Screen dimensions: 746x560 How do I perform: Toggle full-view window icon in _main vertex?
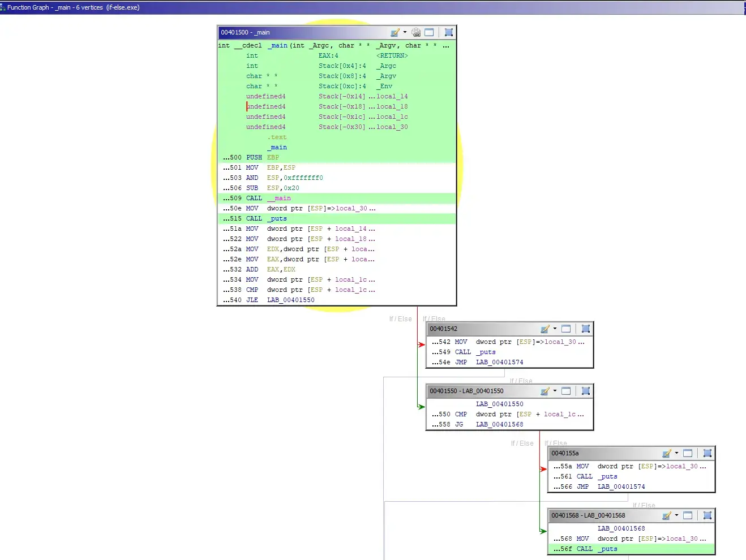click(429, 32)
